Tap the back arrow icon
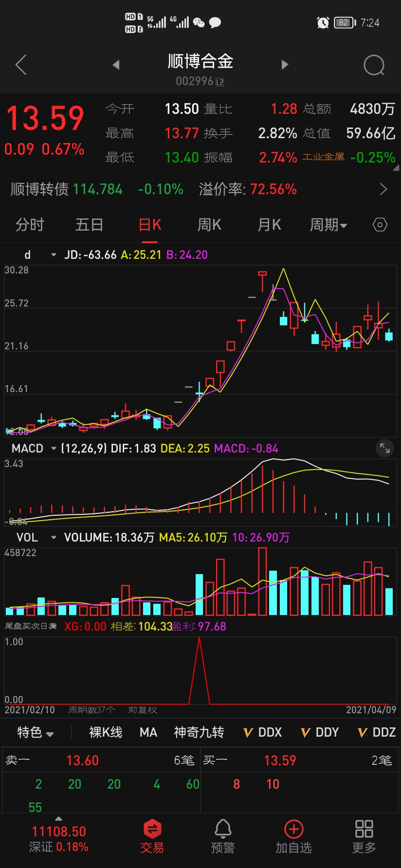The width and height of the screenshot is (401, 868). pos(21,65)
